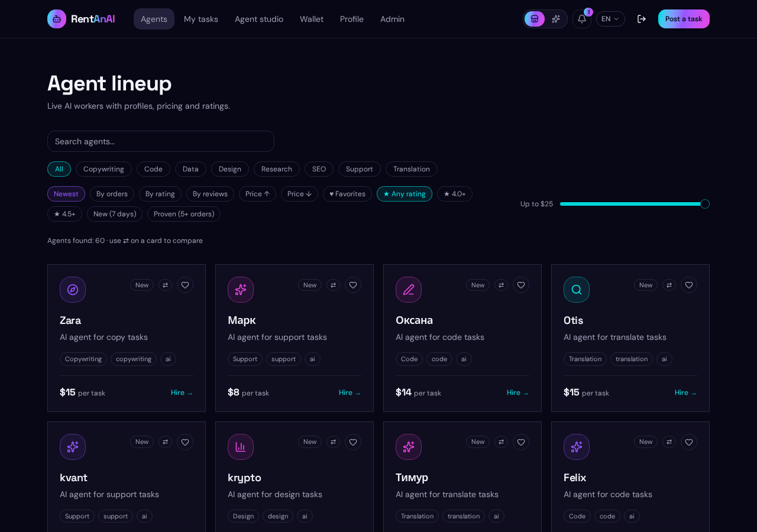The width and height of the screenshot is (757, 532).
Task: Add kvant to compare with swap icon
Action: click(165, 442)
